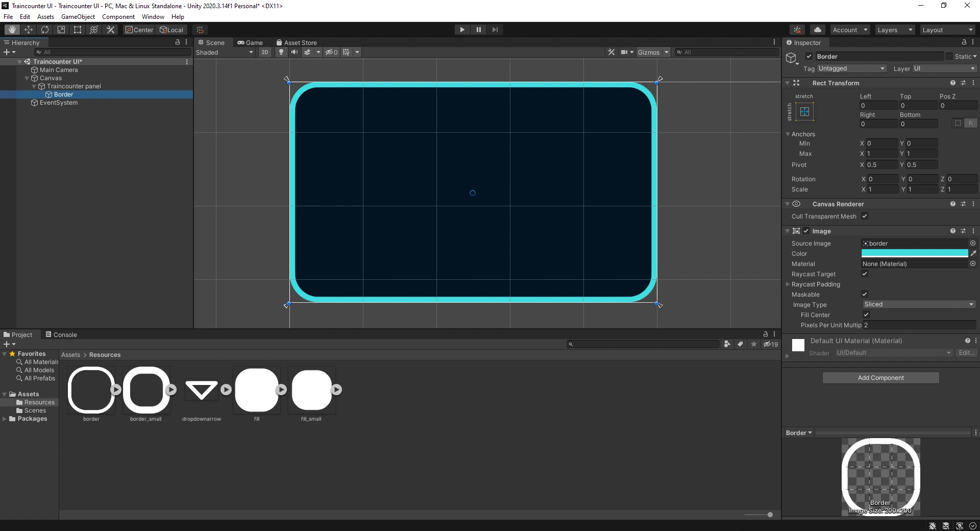This screenshot has width=980, height=531.
Task: Open Shaded draw mode dropdown
Action: (x=225, y=52)
